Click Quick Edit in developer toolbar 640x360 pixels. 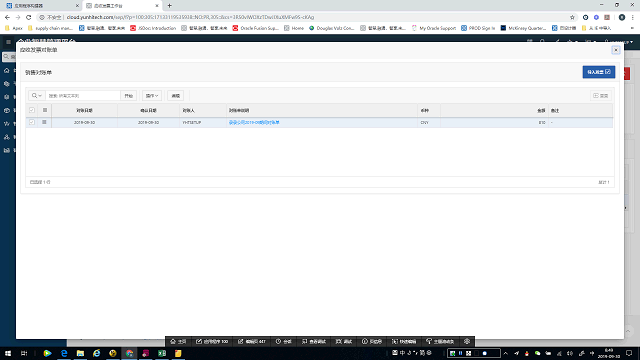tap(404, 342)
